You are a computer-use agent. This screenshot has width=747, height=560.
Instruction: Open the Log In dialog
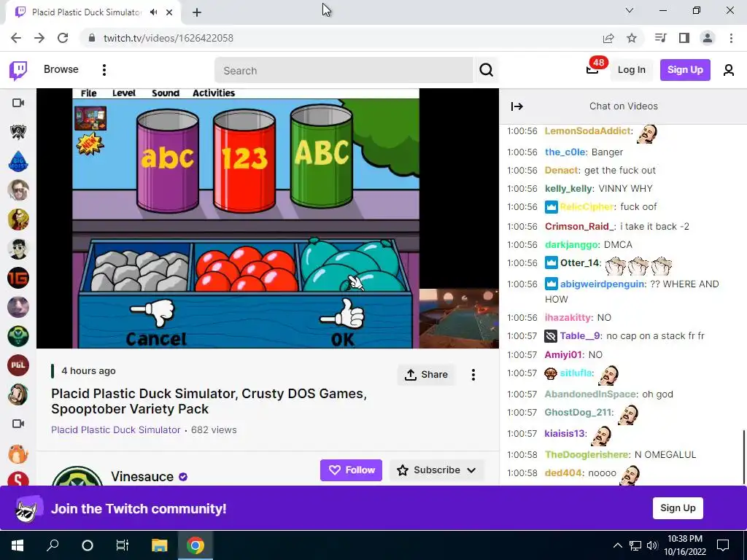point(631,70)
